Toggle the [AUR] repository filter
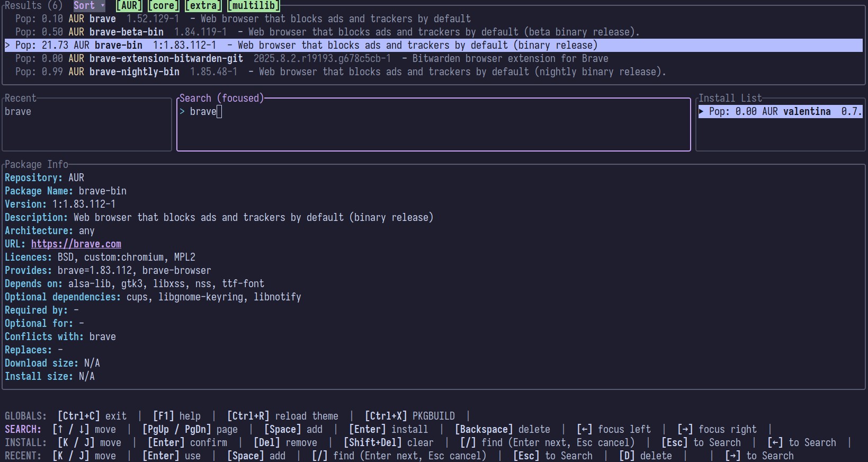The width and height of the screenshot is (868, 462). coord(129,5)
